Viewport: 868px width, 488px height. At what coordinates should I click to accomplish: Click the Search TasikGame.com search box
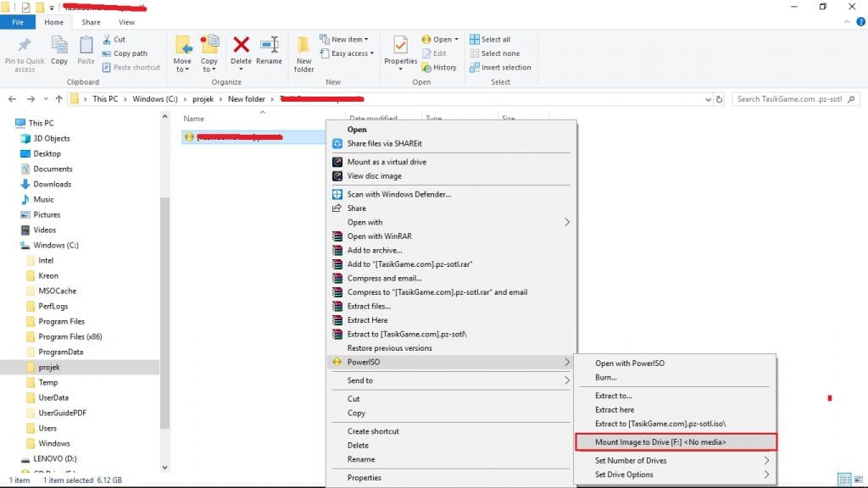[x=795, y=99]
